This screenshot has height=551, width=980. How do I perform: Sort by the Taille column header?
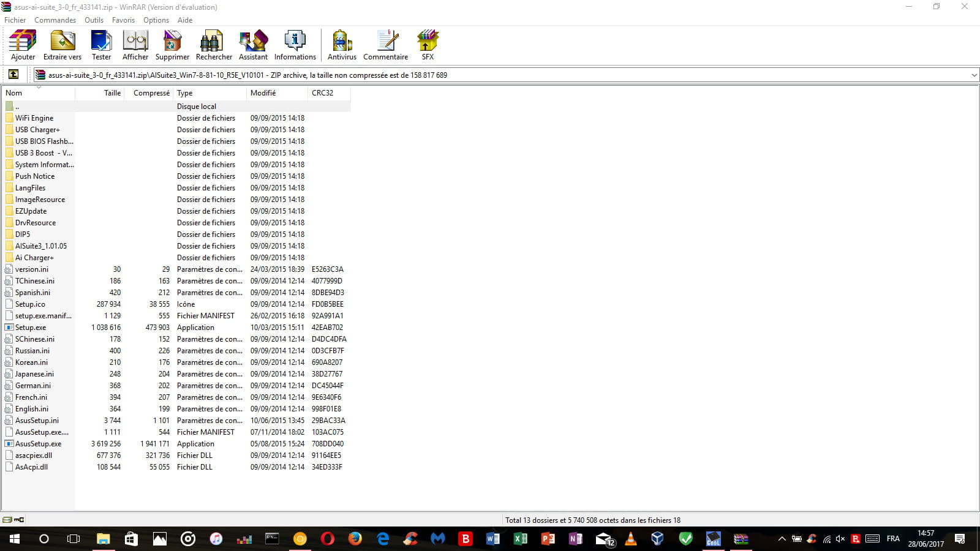tap(100, 93)
